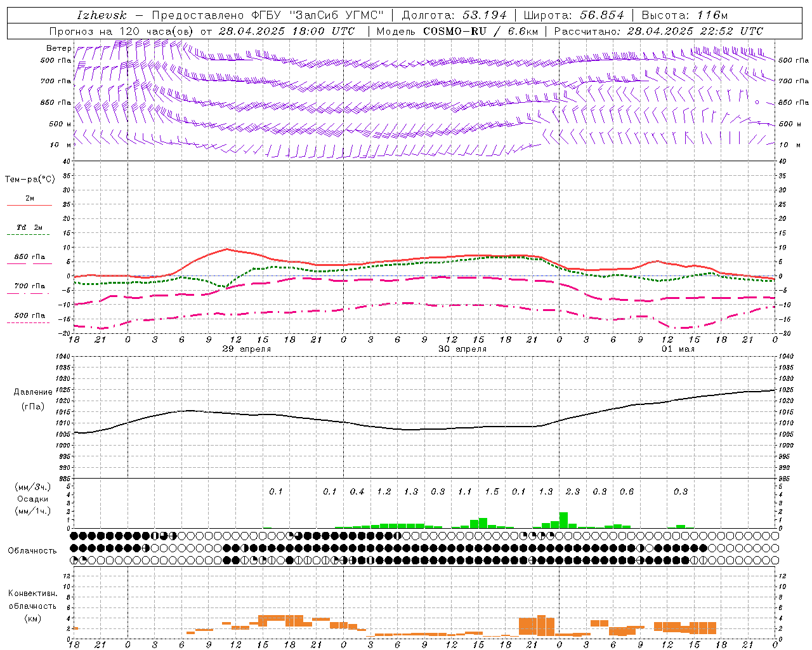Select the "Широта: 56.854" latitude value

coord(573,15)
